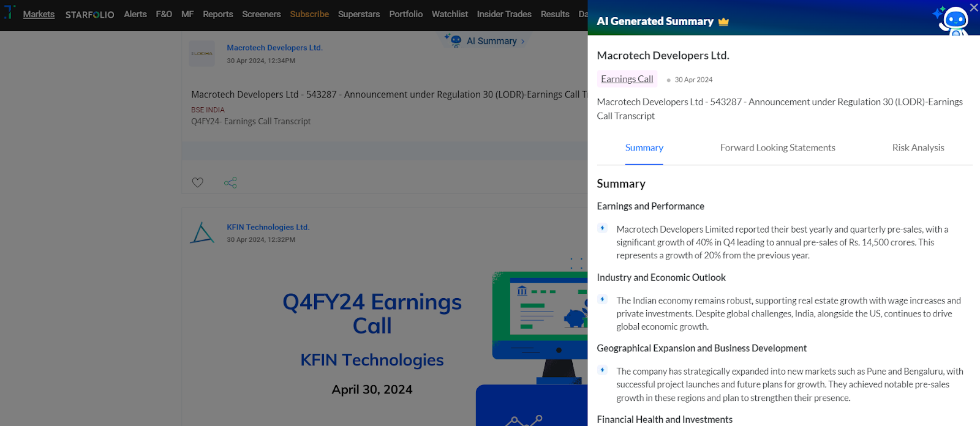Click the Earnings and Performance heading

(650, 206)
